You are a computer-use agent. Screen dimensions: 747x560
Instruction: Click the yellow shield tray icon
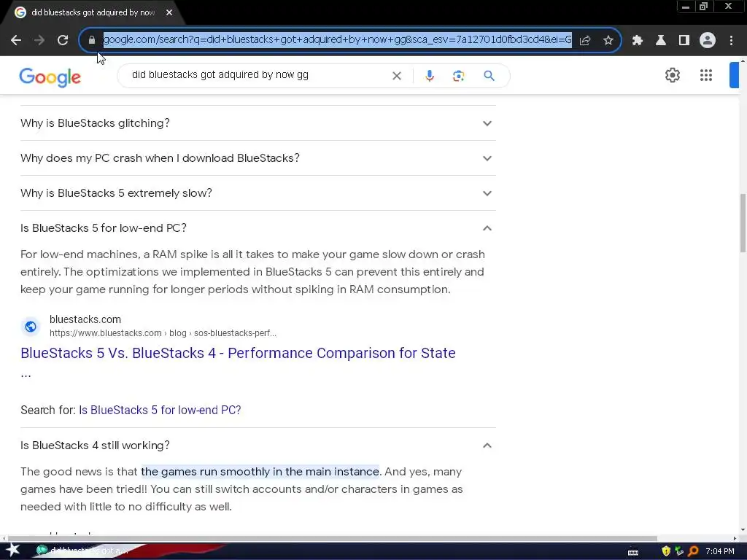coord(666,551)
